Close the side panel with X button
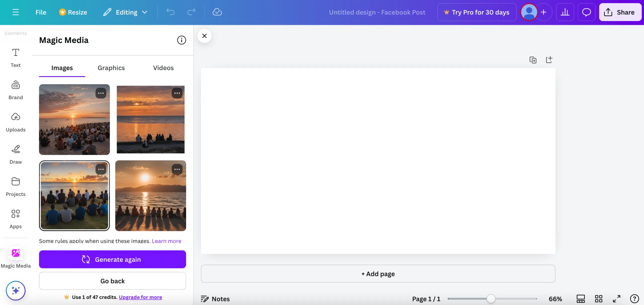The width and height of the screenshot is (644, 305). point(205,36)
